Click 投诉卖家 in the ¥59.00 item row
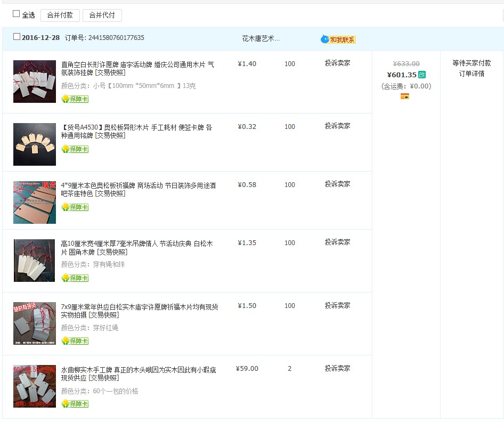The height and width of the screenshot is (422, 504). click(337, 368)
